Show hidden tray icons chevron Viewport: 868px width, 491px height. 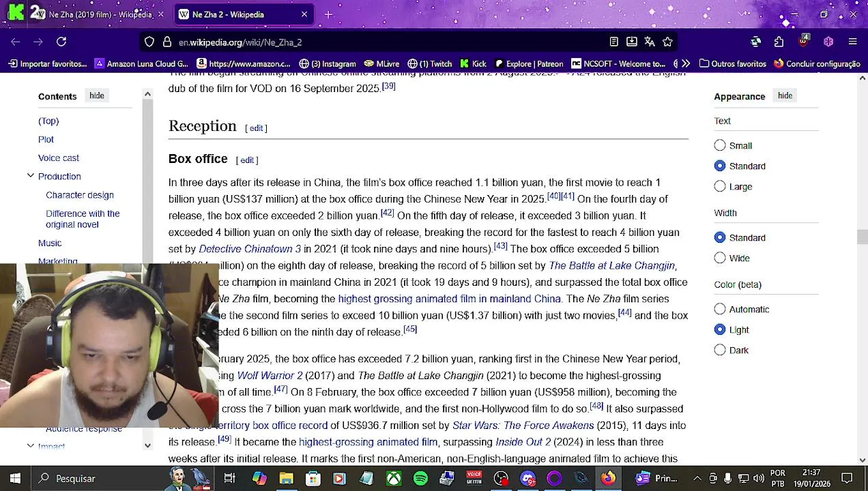[697, 478]
